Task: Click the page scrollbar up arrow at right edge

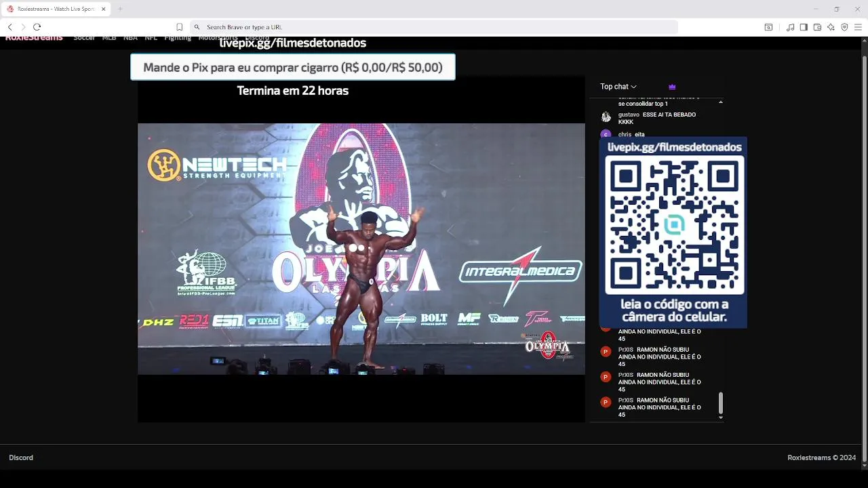Action: 865,41
